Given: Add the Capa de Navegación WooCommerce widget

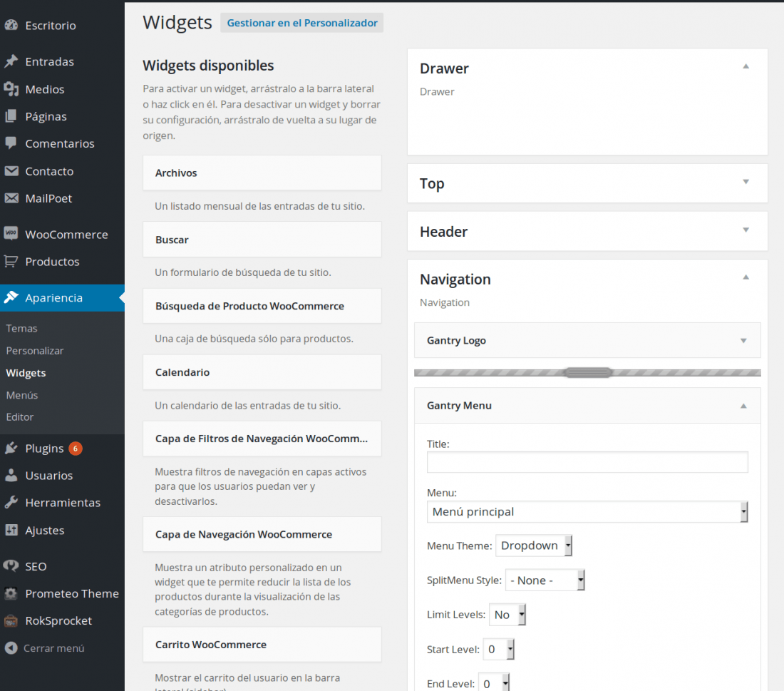Looking at the screenshot, I should tap(262, 534).
